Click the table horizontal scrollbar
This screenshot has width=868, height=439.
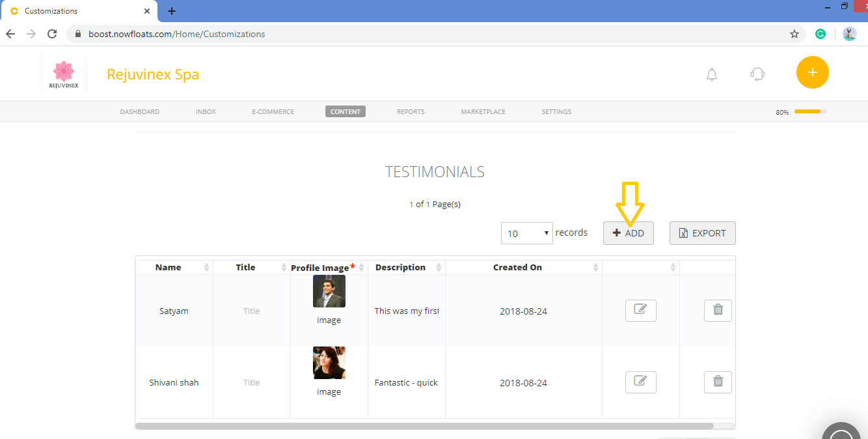424,426
